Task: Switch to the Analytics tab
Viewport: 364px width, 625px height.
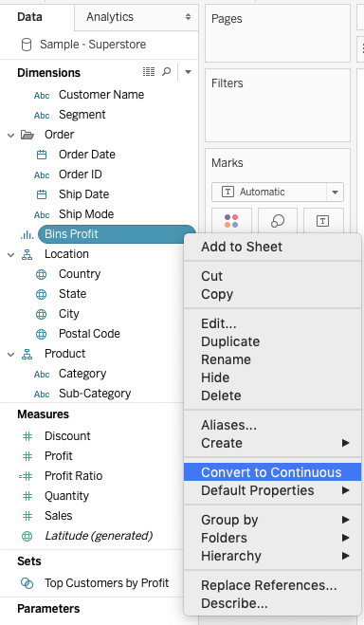Action: click(x=136, y=17)
